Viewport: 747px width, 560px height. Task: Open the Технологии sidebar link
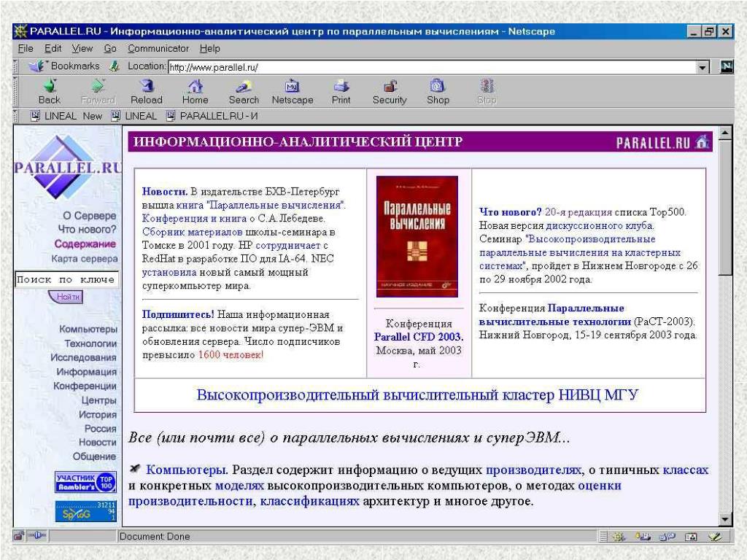(x=90, y=343)
